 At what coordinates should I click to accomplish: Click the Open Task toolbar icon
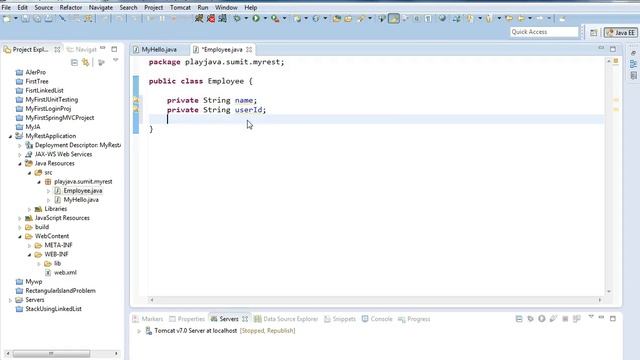pos(348,19)
